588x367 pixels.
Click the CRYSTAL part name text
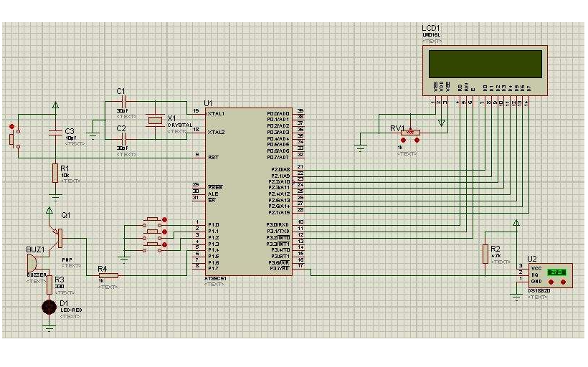pyautogui.click(x=179, y=125)
